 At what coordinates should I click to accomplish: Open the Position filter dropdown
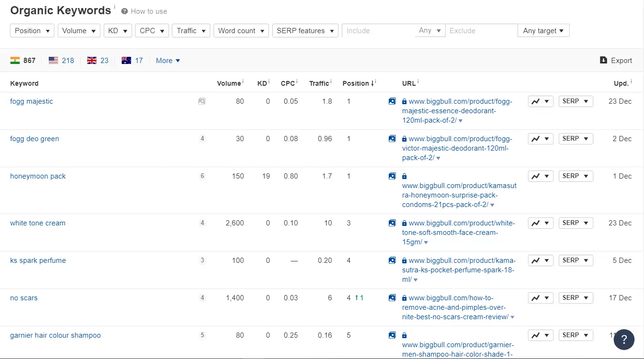[32, 31]
